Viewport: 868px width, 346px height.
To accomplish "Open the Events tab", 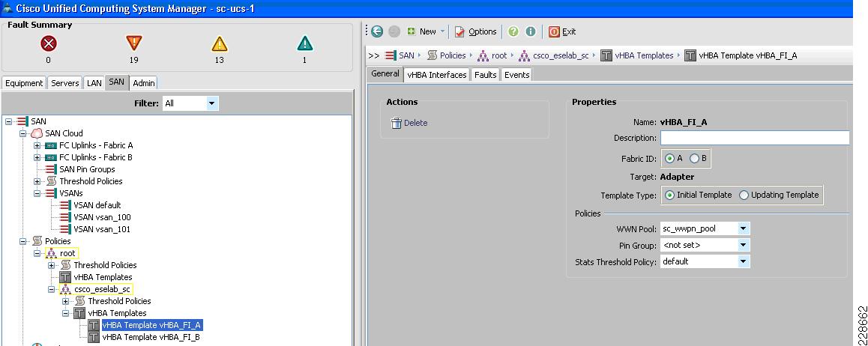I will 517,75.
